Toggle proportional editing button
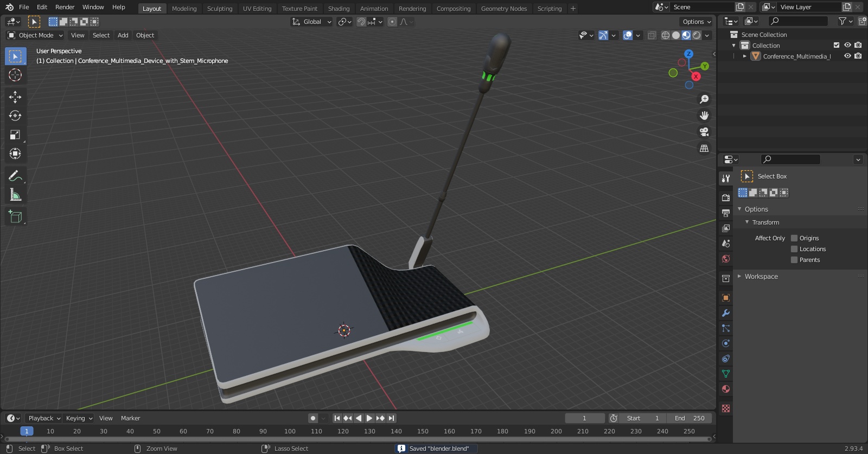This screenshot has width=868, height=454. click(392, 22)
